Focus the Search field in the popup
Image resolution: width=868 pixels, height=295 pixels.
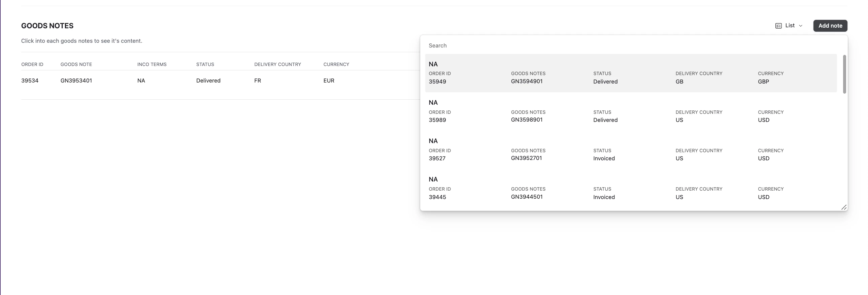pos(633,45)
